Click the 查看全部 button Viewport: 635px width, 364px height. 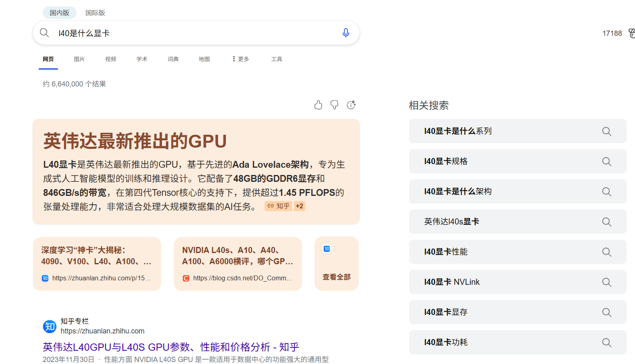click(337, 277)
